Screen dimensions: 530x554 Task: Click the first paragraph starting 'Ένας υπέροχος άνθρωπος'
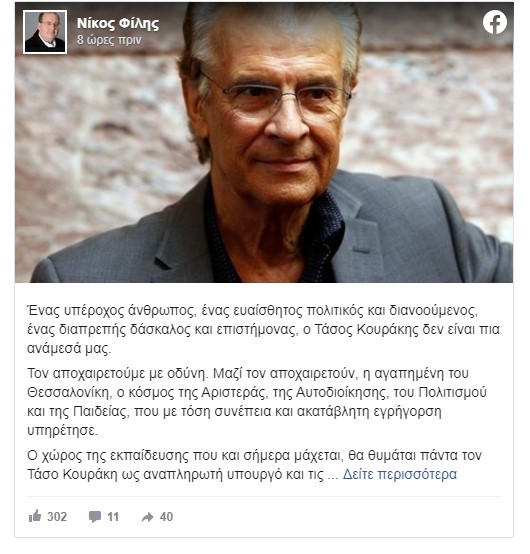[263, 329]
